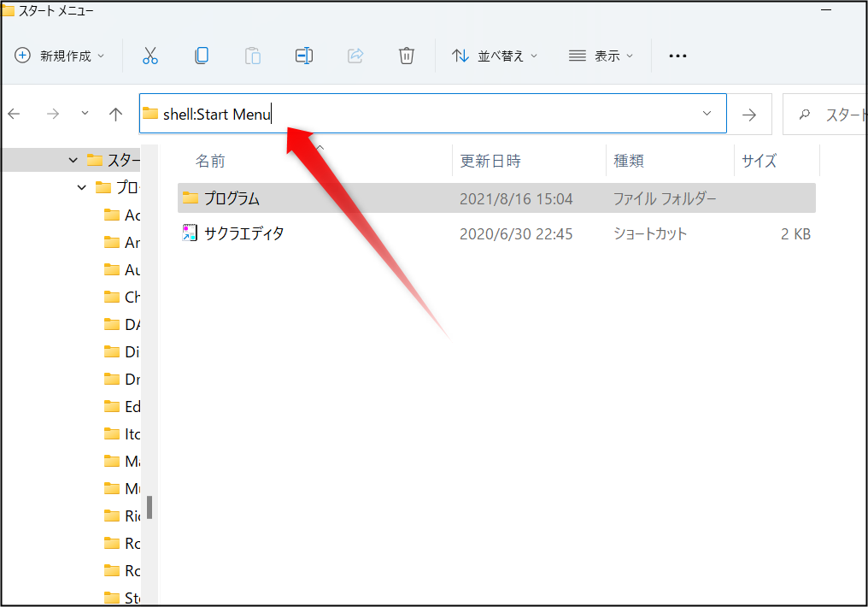Open the 並べ替え sort dropdown
Viewport: 868px width, 607px height.
point(495,56)
